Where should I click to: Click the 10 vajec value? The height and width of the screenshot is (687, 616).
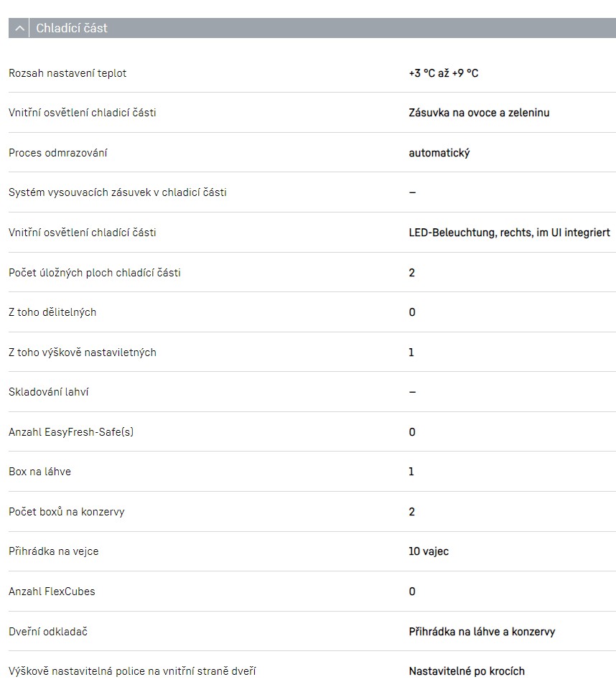click(429, 551)
